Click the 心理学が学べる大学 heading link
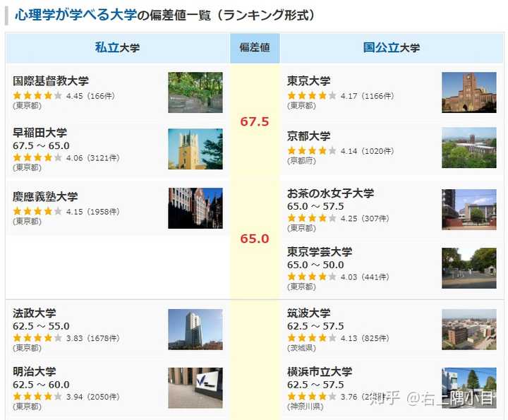508x420 pixels. [x=75, y=15]
